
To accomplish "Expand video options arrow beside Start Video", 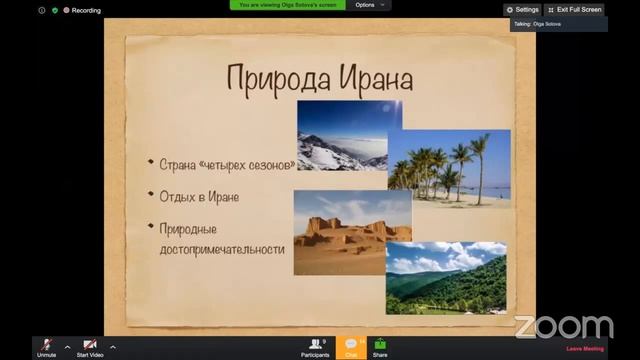I will click(x=113, y=347).
